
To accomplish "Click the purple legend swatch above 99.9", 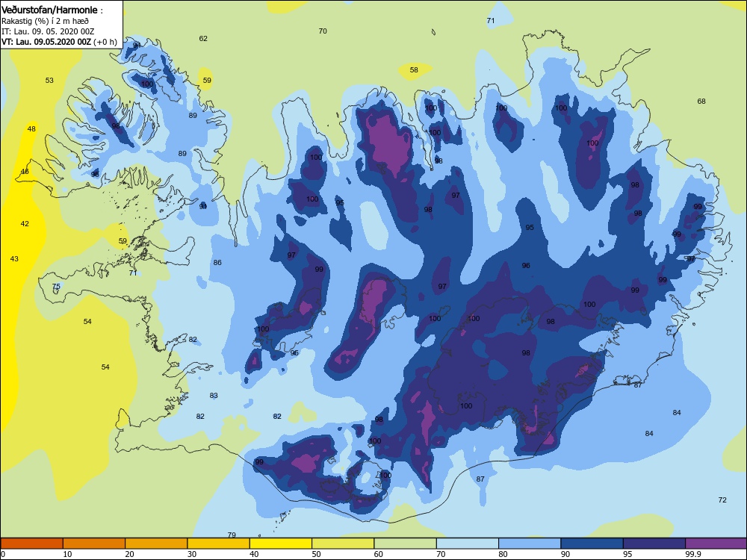I will coord(716,544).
